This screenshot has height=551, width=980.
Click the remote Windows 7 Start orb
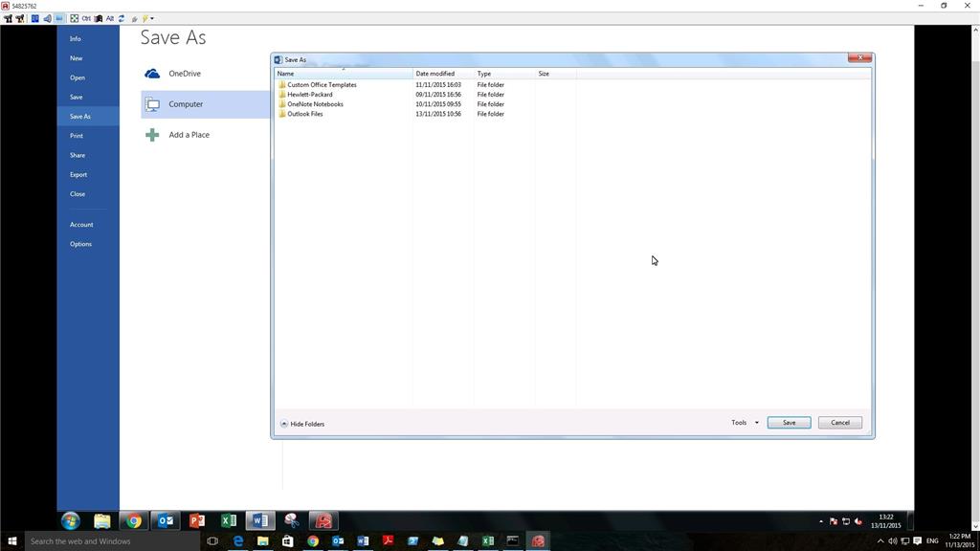(x=71, y=520)
